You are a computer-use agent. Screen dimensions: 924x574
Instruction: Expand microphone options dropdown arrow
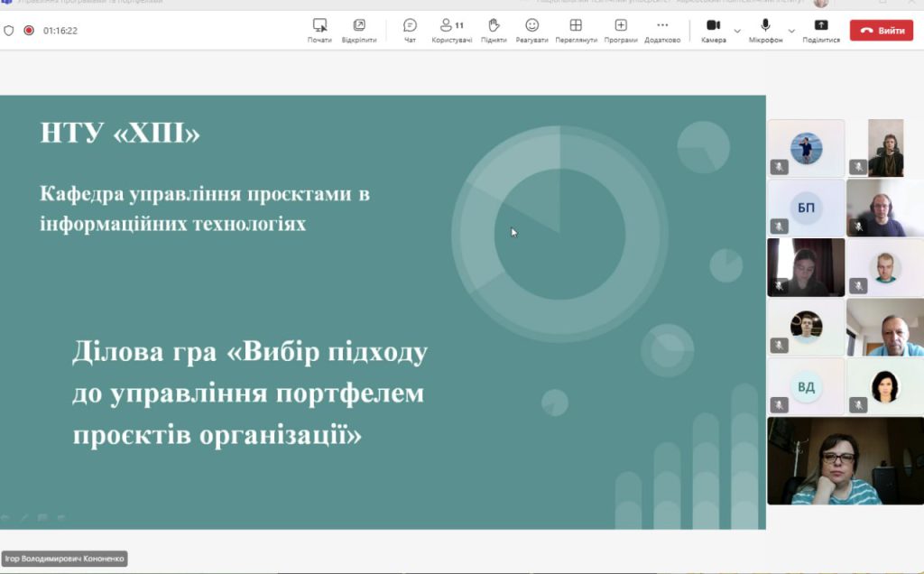(x=791, y=31)
